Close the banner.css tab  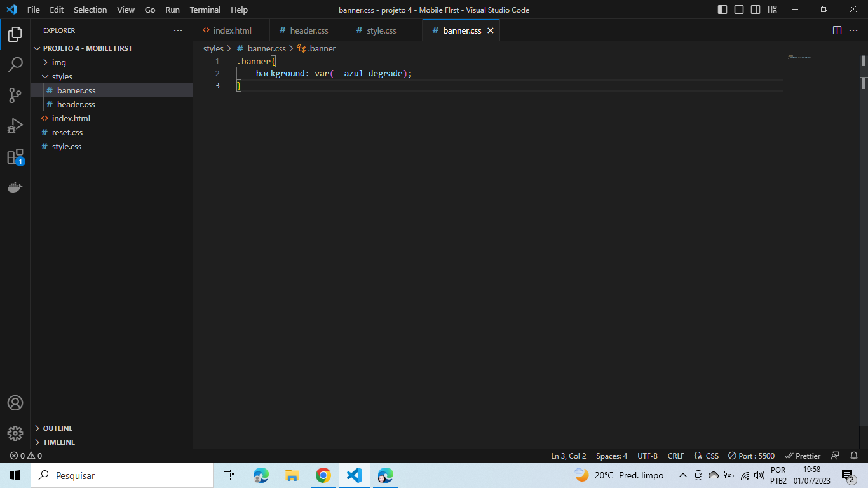click(490, 30)
